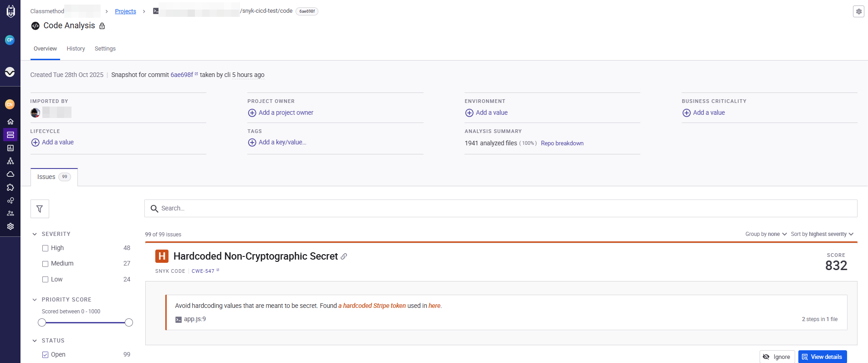Screen dimensions: 868x363
Task: Open the Reports chart icon
Action: [10, 148]
